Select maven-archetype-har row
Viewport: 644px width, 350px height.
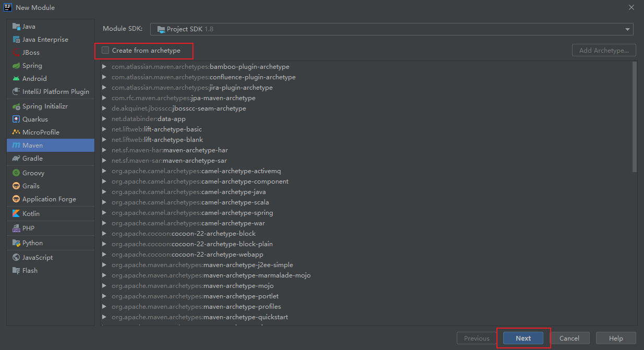366,150
